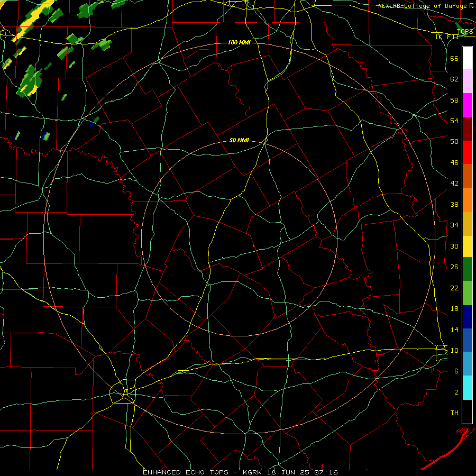This screenshot has width=476, height=476.
Task: Click the TH legend label
Action: click(x=454, y=413)
